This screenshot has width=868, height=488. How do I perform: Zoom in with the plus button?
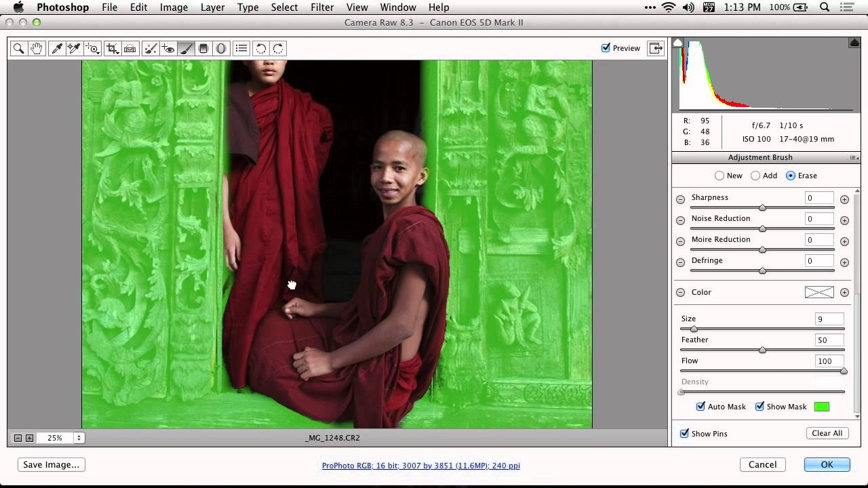coord(29,438)
